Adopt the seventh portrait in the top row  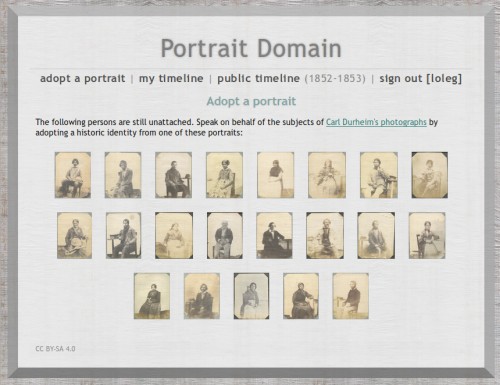(x=379, y=175)
